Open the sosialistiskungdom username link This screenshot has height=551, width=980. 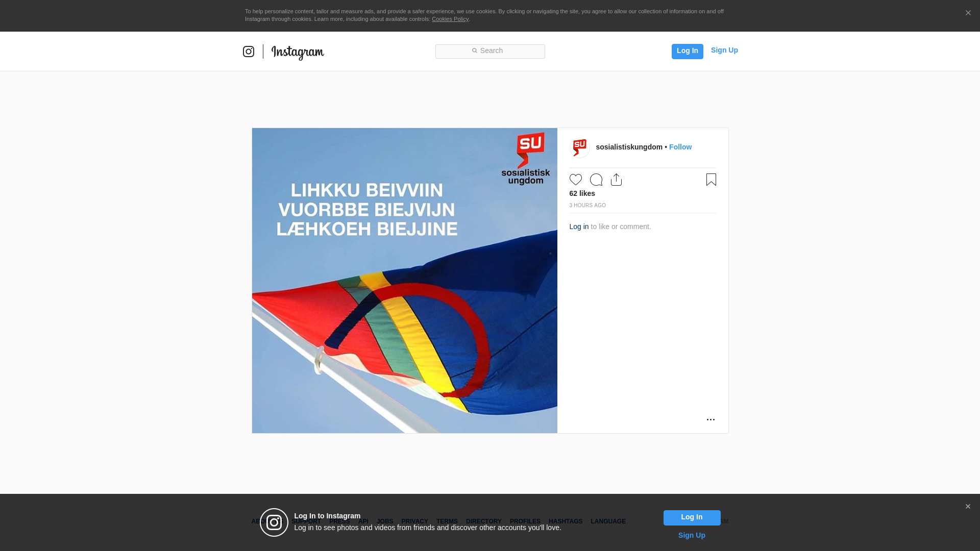pos(629,147)
